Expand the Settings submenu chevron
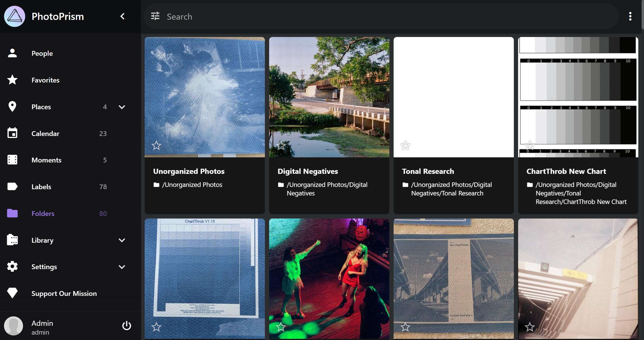The height and width of the screenshot is (340, 644). pos(122,267)
